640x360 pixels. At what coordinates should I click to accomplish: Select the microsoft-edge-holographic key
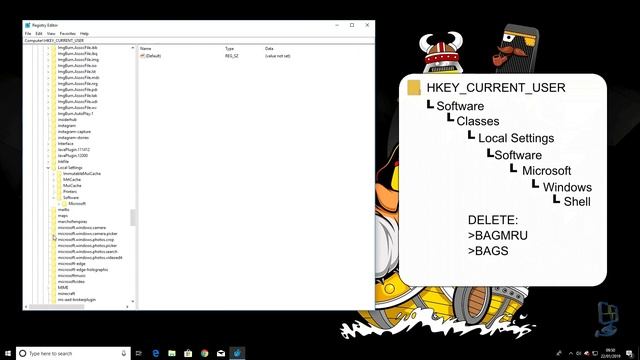click(x=83, y=269)
